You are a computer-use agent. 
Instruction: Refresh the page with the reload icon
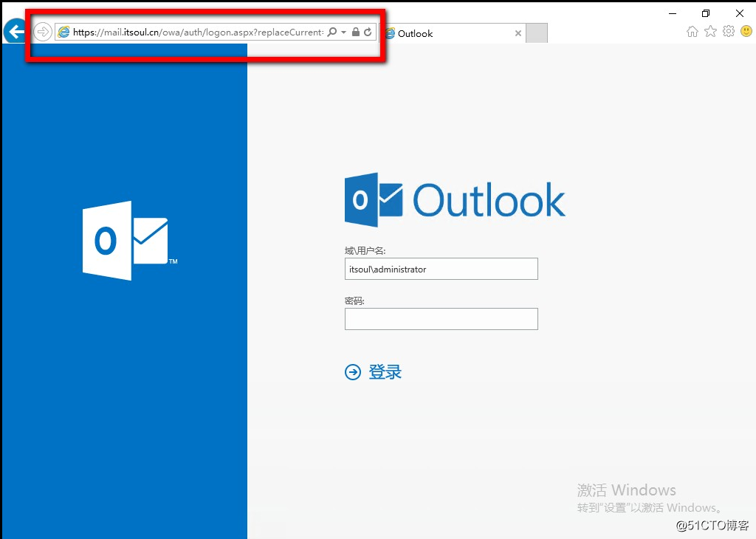(368, 32)
